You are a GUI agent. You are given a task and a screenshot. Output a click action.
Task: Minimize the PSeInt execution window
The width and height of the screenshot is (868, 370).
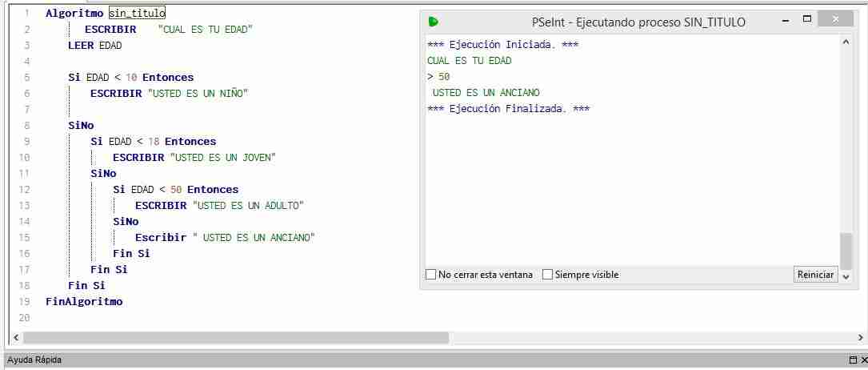pyautogui.click(x=786, y=21)
